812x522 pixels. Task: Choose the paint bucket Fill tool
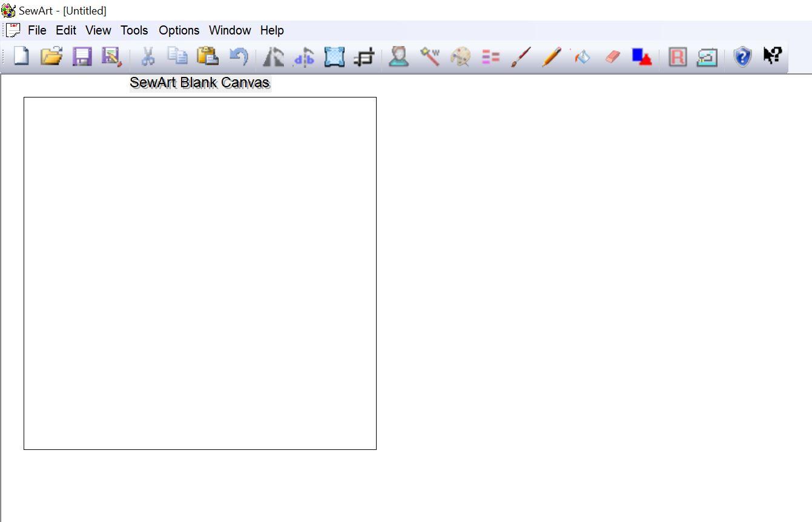click(582, 57)
